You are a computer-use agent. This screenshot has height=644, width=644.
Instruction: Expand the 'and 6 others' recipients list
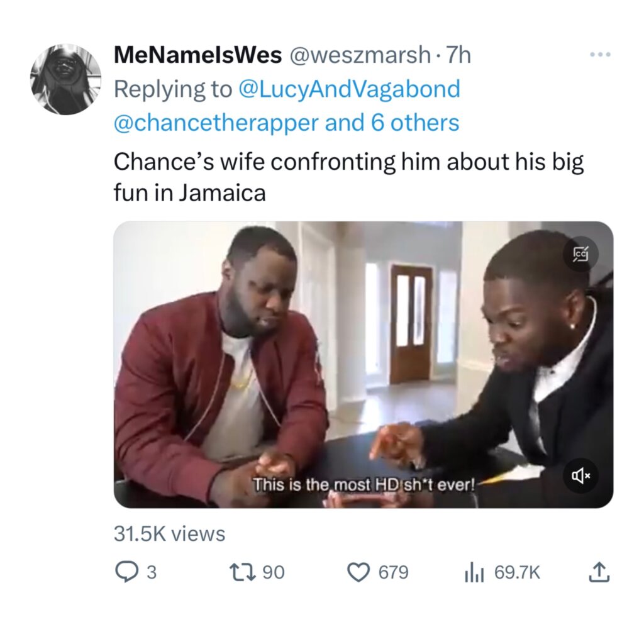(x=392, y=123)
